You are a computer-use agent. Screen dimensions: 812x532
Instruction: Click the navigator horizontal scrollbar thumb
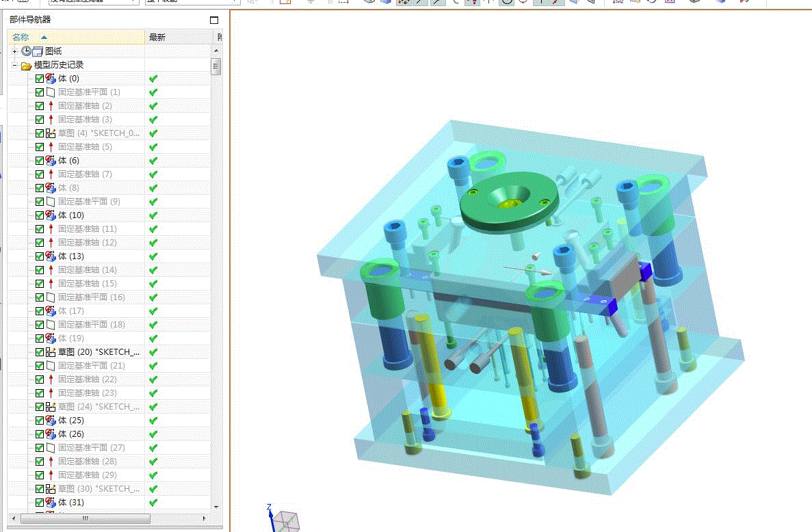click(86, 518)
